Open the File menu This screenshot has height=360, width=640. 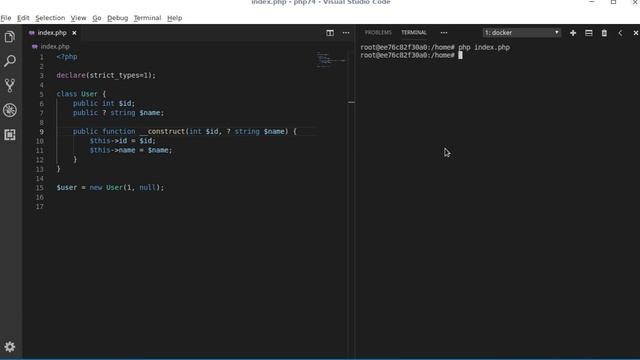(6, 18)
